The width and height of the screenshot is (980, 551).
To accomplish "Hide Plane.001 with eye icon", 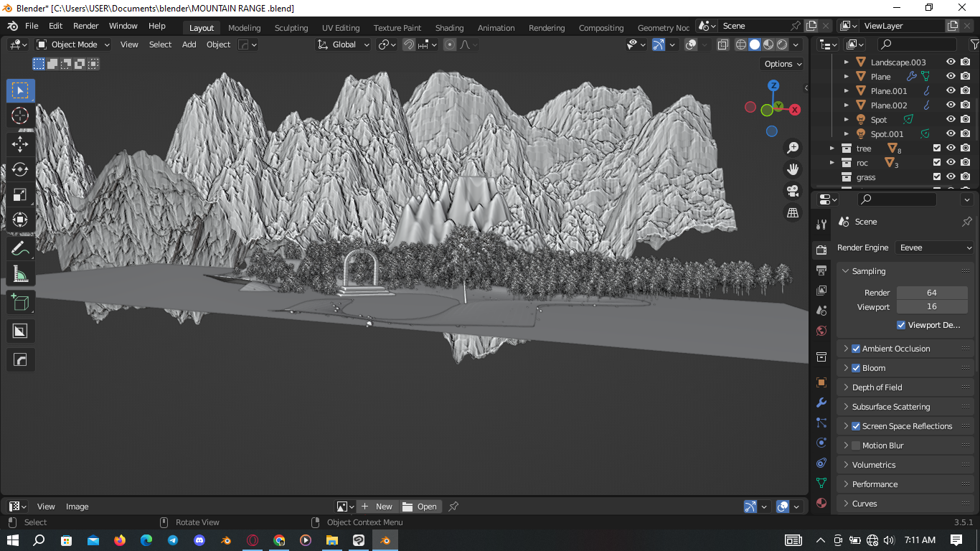I will 951,91.
